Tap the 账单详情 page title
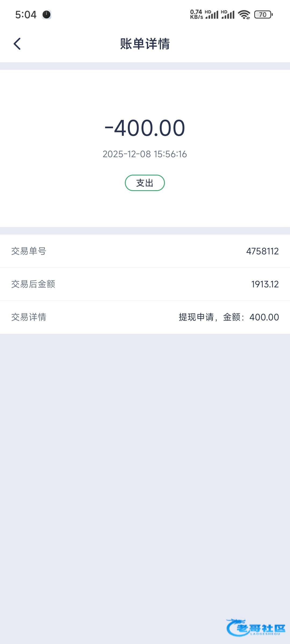Viewport: 290px width, 644px height. click(145, 44)
